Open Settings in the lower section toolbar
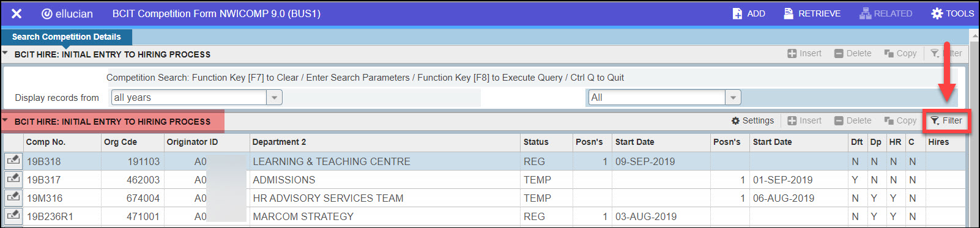980x228 pixels. pos(752,121)
